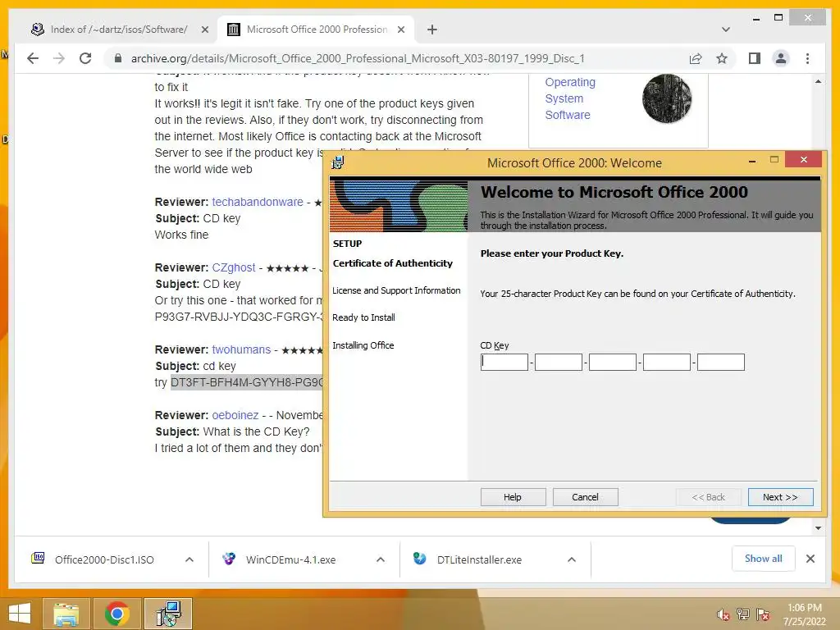Click Help button in Office setup
This screenshot has width=840, height=630.
click(513, 497)
